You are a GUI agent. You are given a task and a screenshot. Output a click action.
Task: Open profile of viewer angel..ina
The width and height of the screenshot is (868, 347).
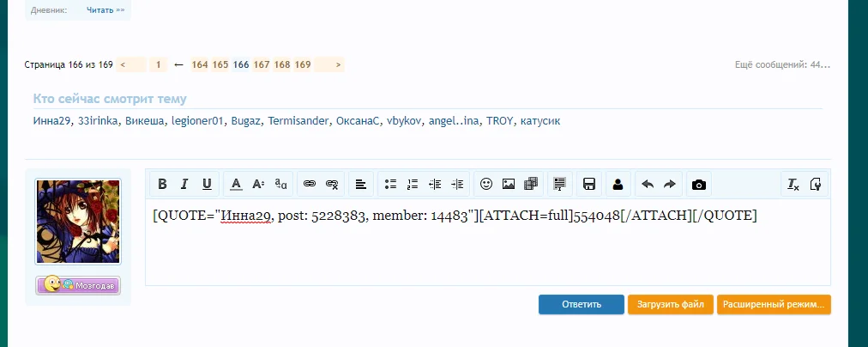pyautogui.click(x=455, y=121)
